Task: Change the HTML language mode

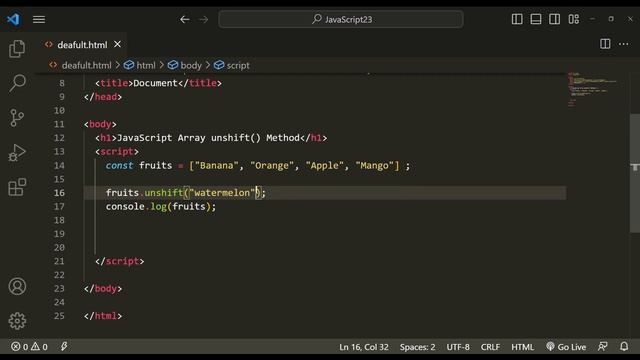Action: [x=522, y=347]
